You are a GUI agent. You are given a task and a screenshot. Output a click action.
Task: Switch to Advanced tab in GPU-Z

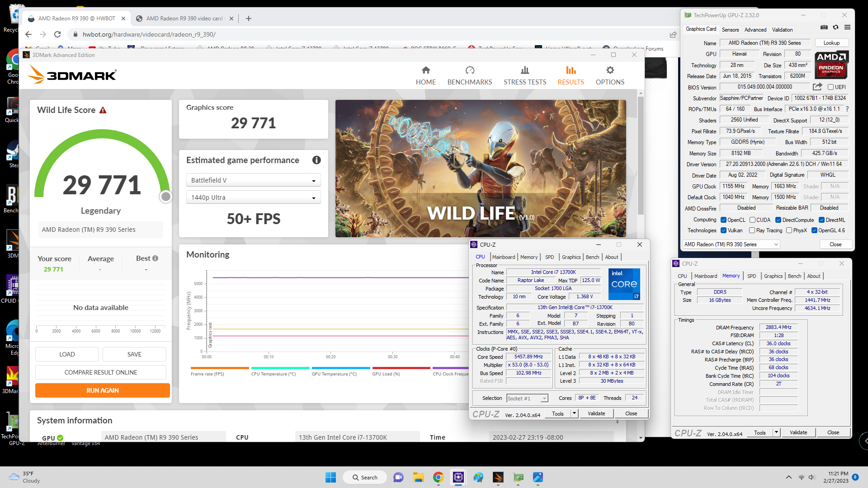(755, 30)
